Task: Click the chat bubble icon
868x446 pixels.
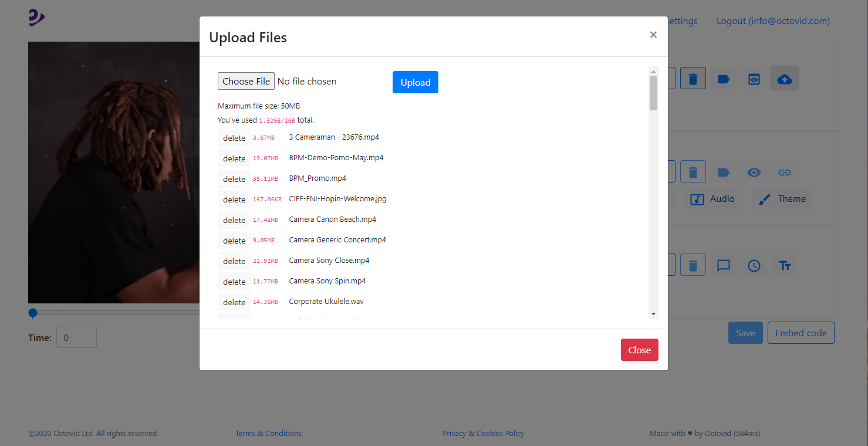Action: pyautogui.click(x=724, y=265)
